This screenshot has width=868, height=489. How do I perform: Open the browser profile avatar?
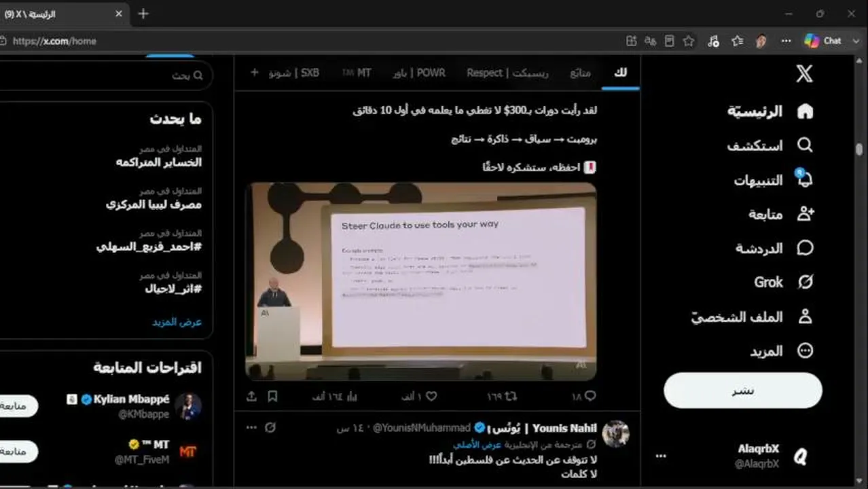761,41
